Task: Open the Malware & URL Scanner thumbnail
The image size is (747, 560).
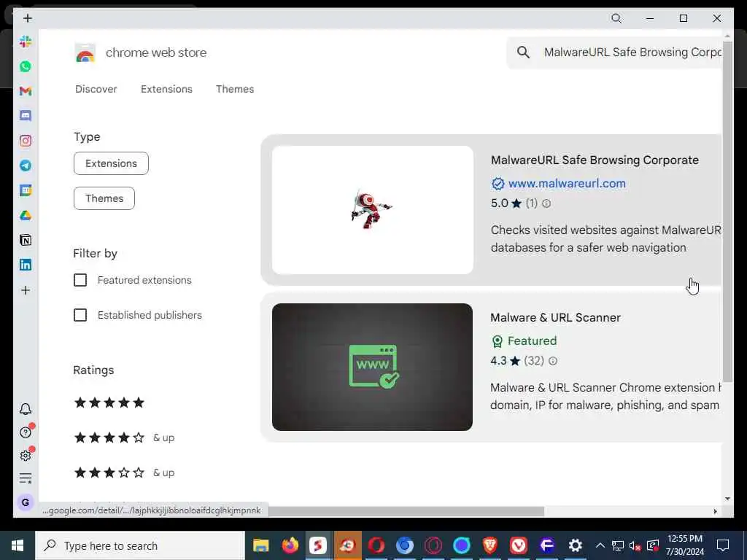Action: click(x=373, y=367)
